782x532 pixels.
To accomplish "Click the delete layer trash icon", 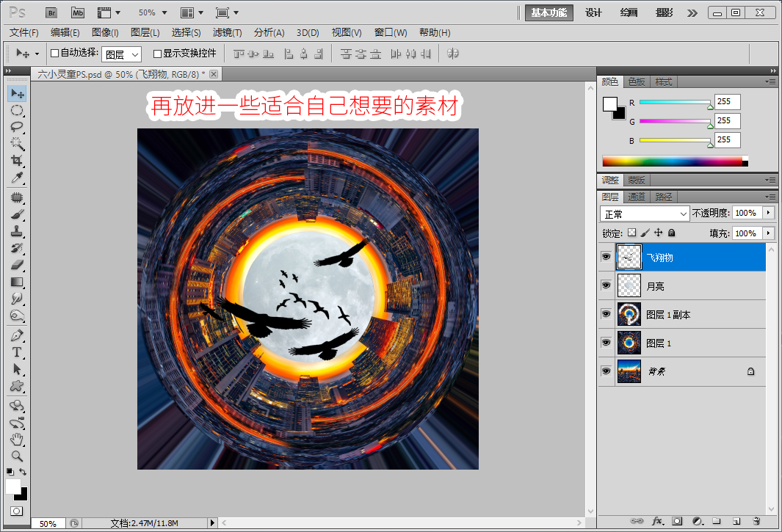I will 756,521.
